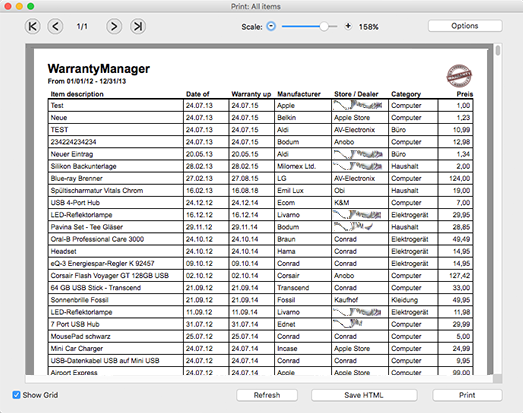Select the 'USB 4-Port Hub' entry
The image size is (523, 413).
pos(116,203)
